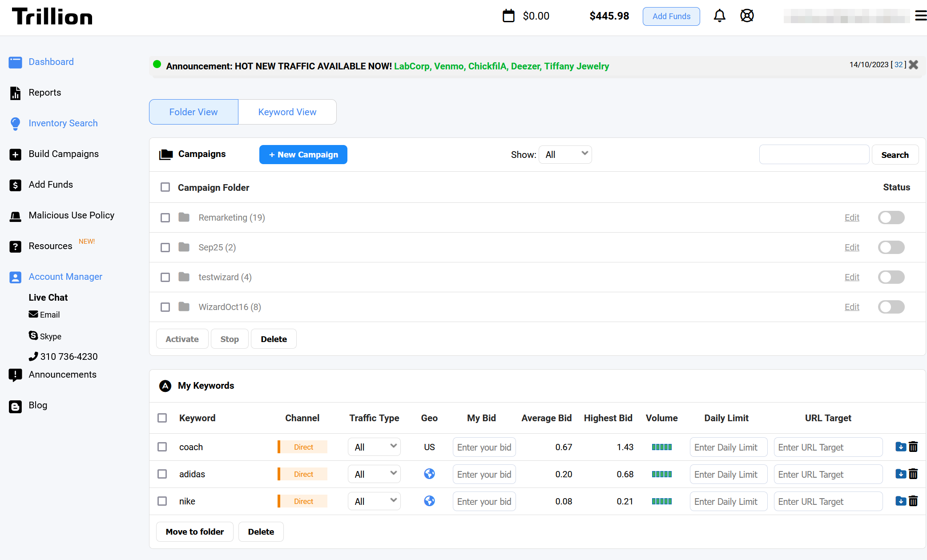Viewport: 927px width, 560px height.
Task: Open Malicious Use Policy page
Action: [x=71, y=215]
